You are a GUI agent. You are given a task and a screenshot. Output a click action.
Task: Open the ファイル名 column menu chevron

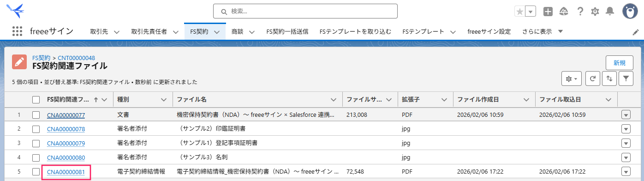[333, 99]
